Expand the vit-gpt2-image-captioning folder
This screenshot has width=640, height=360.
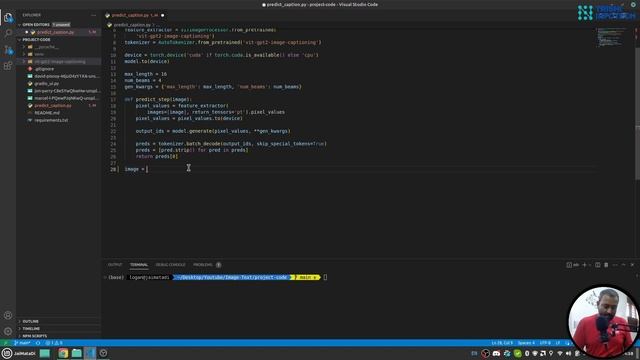(60, 62)
